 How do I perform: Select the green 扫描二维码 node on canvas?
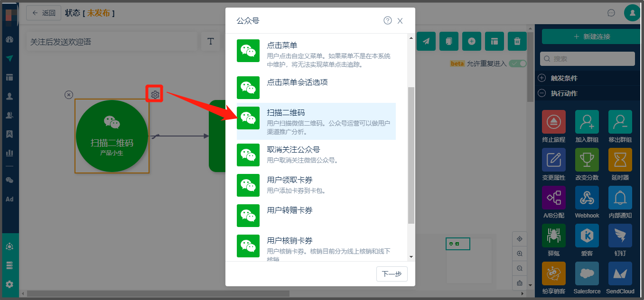coord(112,136)
